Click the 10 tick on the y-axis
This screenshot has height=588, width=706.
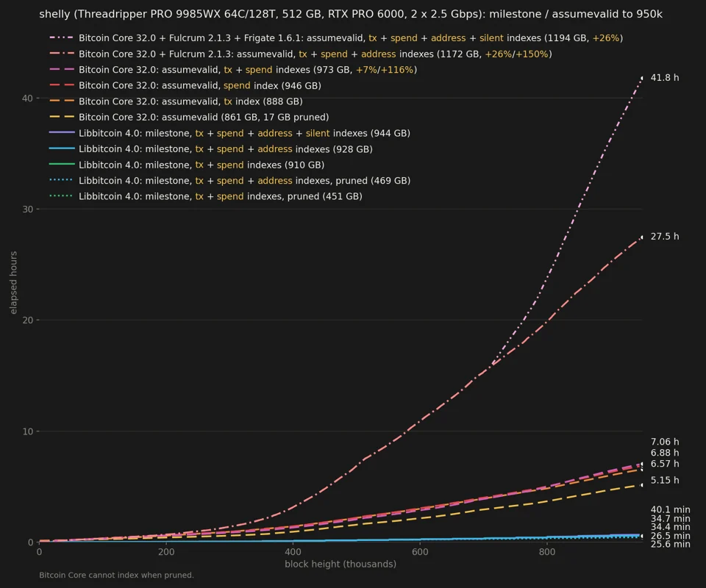tap(27, 431)
